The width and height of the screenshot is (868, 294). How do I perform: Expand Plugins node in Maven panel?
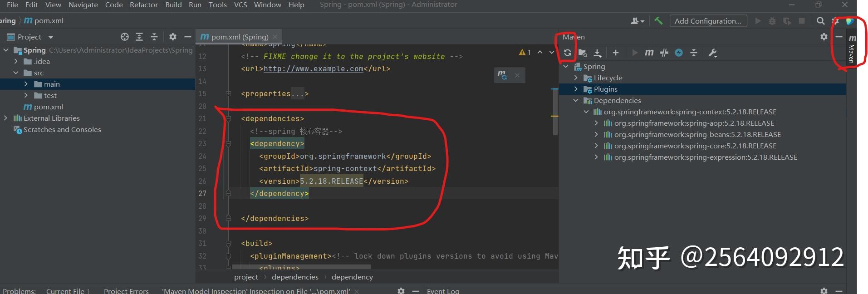tap(576, 89)
